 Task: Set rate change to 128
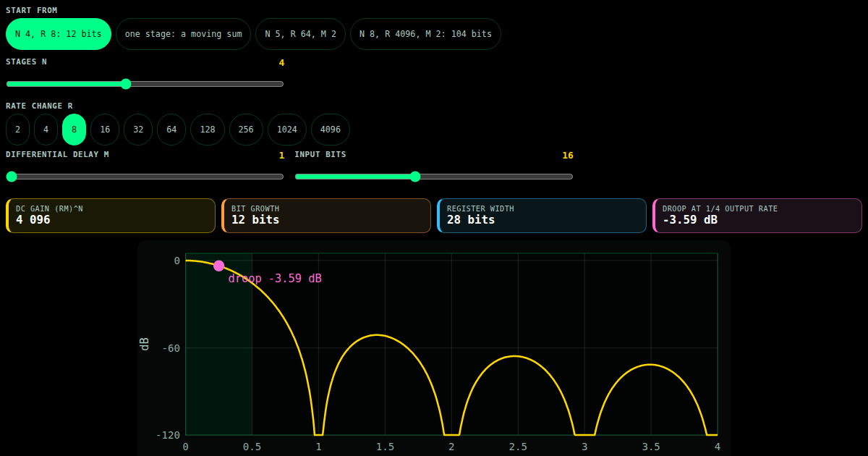click(x=208, y=130)
